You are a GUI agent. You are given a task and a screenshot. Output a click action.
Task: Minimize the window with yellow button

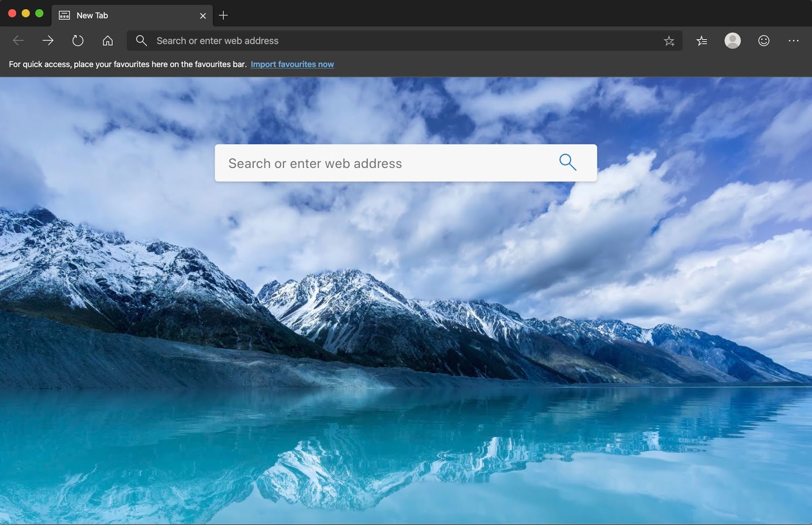[x=26, y=14]
